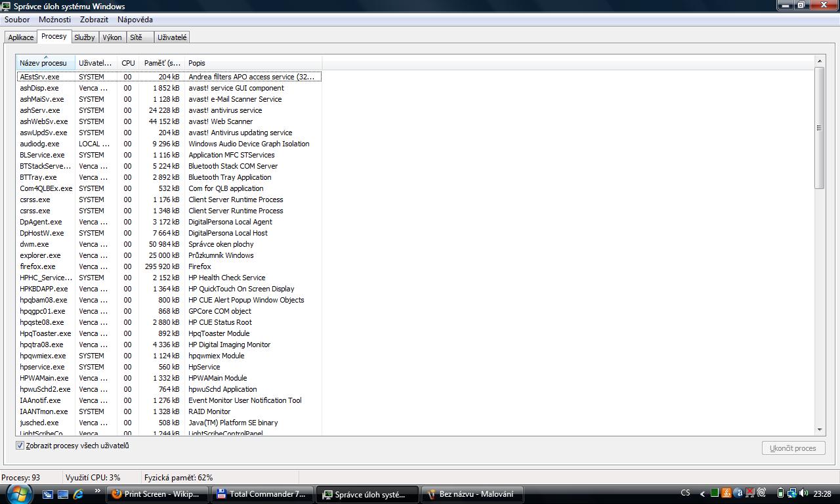840x504 pixels.
Task: Open the Soubor menu
Action: coord(17,20)
